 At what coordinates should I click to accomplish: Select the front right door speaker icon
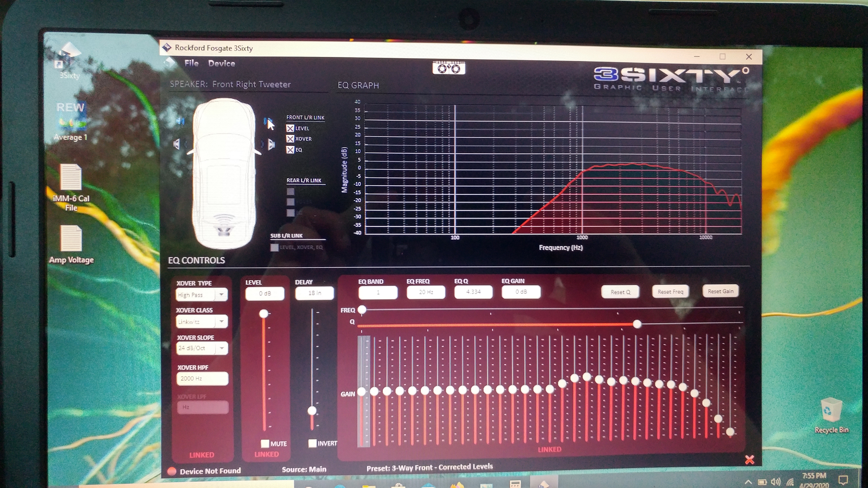click(x=271, y=145)
